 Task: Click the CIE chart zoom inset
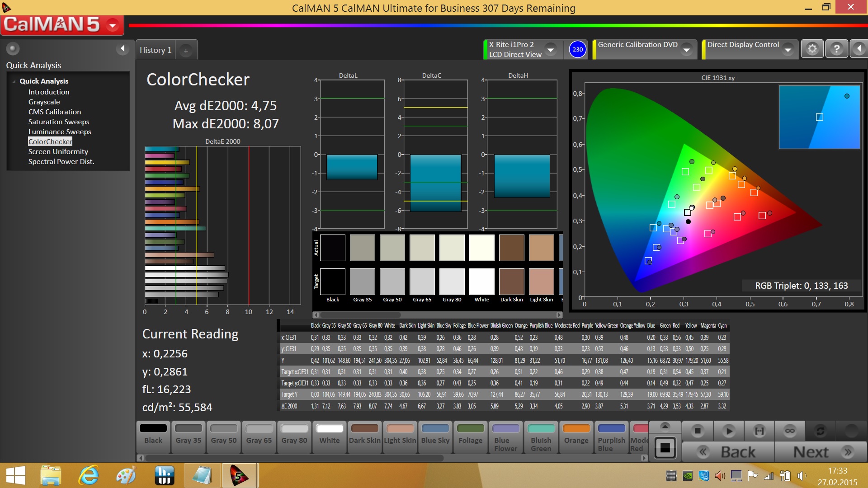[819, 117]
